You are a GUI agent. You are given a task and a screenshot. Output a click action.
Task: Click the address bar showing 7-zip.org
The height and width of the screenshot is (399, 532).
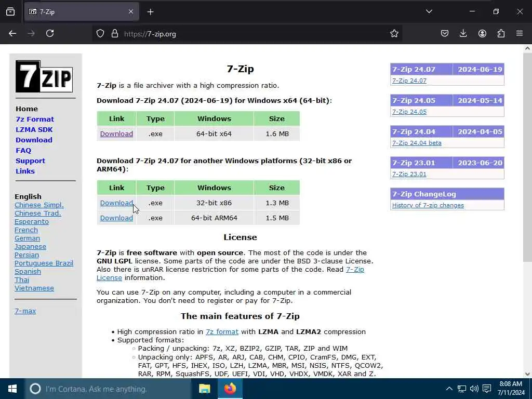tap(248, 34)
